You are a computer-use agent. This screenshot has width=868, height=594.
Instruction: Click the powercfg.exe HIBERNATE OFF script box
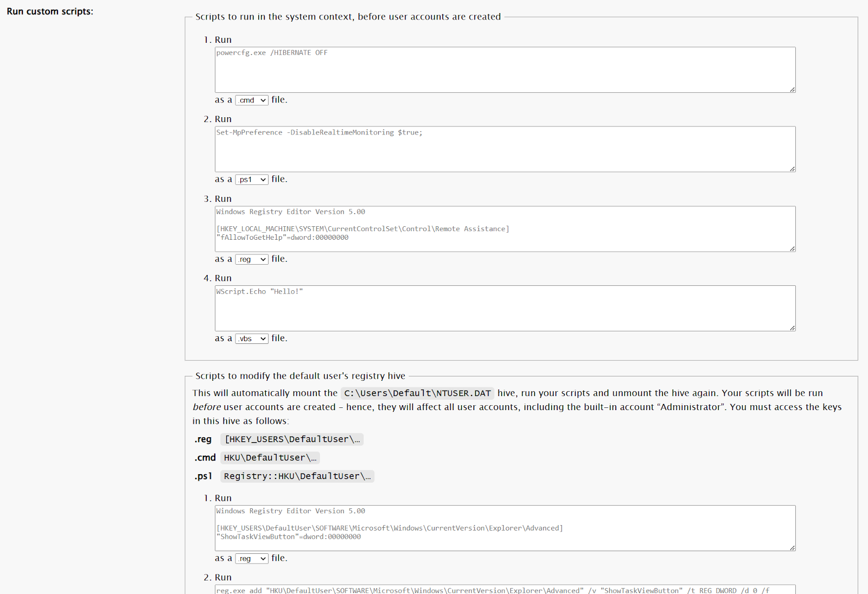tap(505, 69)
